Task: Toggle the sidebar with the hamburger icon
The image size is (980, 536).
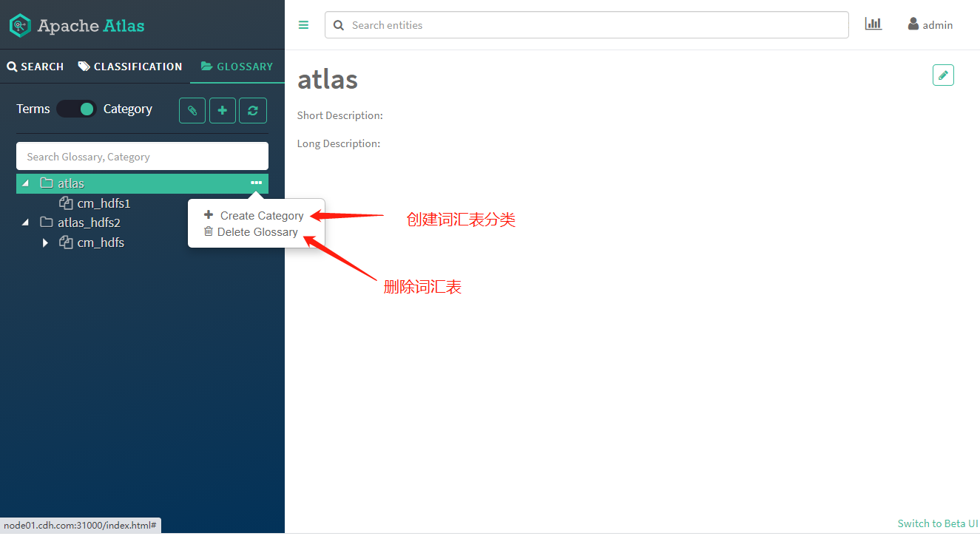Action: pyautogui.click(x=303, y=25)
